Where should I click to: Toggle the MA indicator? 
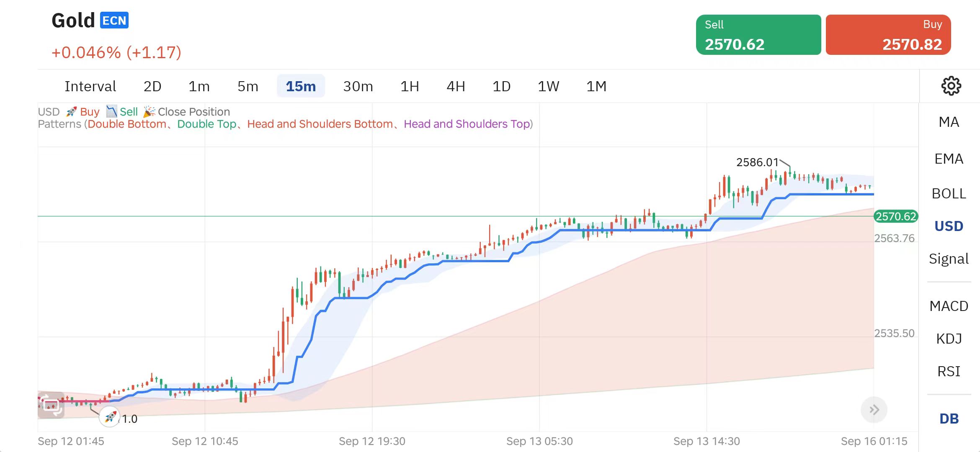point(949,122)
